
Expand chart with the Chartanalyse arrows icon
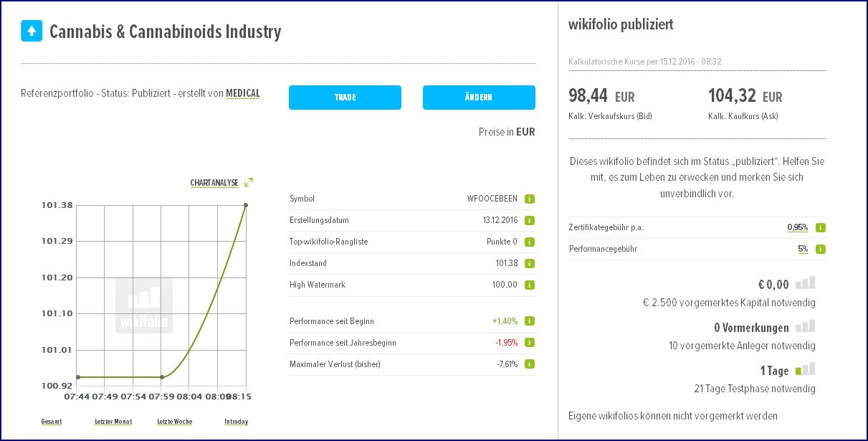(249, 183)
